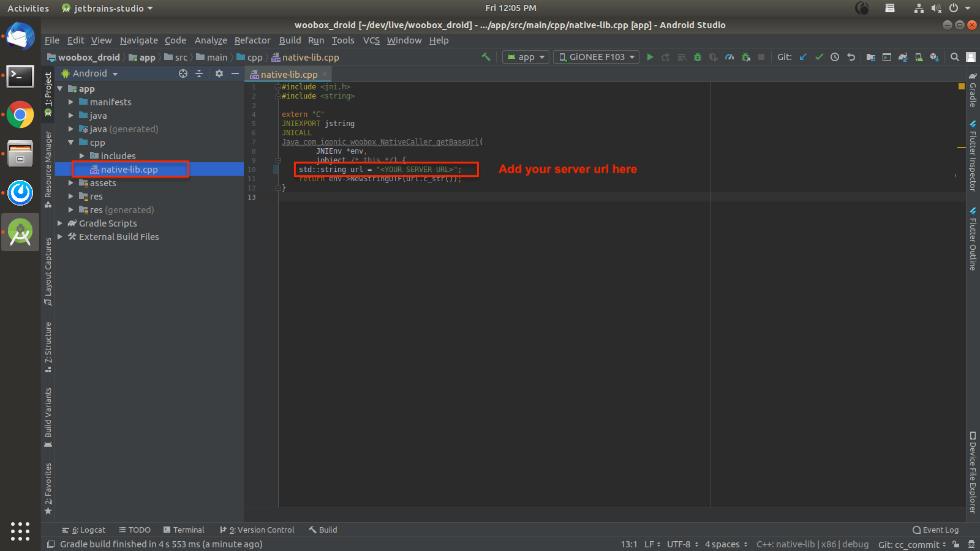The width and height of the screenshot is (980, 551).
Task: Expand the External Build Files node
Action: (60, 237)
